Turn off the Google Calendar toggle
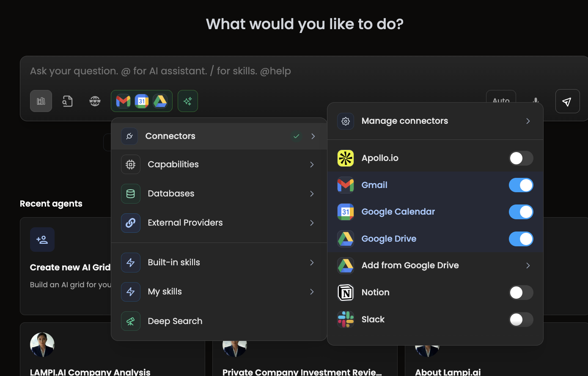This screenshot has height=376, width=588. pyautogui.click(x=521, y=212)
